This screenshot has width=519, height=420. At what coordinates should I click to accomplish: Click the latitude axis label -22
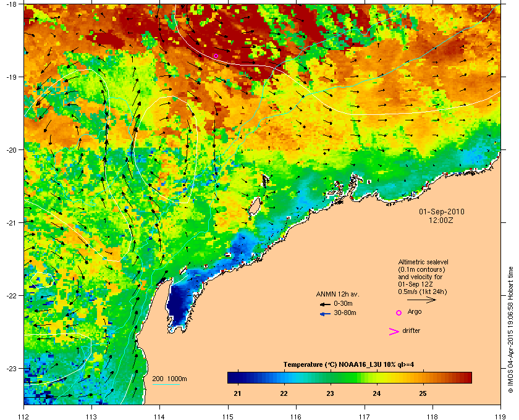pos(11,296)
